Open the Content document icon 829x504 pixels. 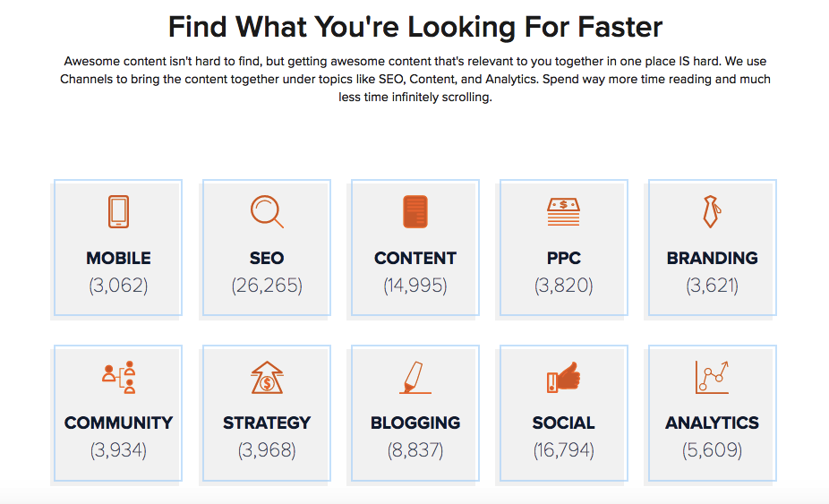415,211
